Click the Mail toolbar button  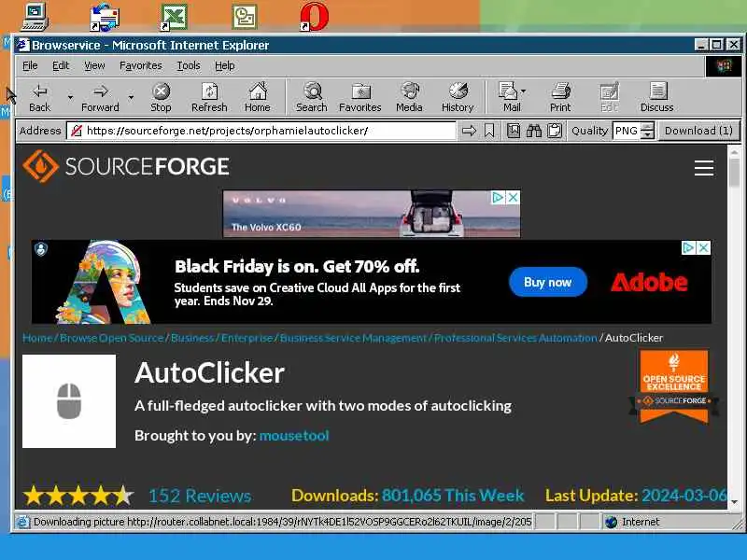509,98
